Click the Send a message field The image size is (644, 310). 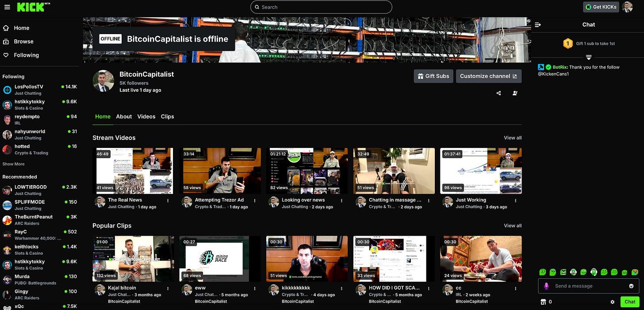589,286
